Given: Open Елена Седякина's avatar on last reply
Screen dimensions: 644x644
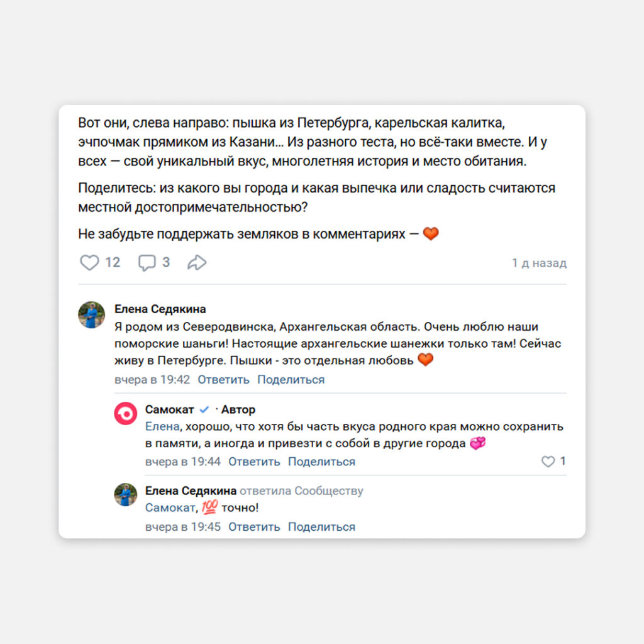Looking at the screenshot, I should (x=125, y=494).
